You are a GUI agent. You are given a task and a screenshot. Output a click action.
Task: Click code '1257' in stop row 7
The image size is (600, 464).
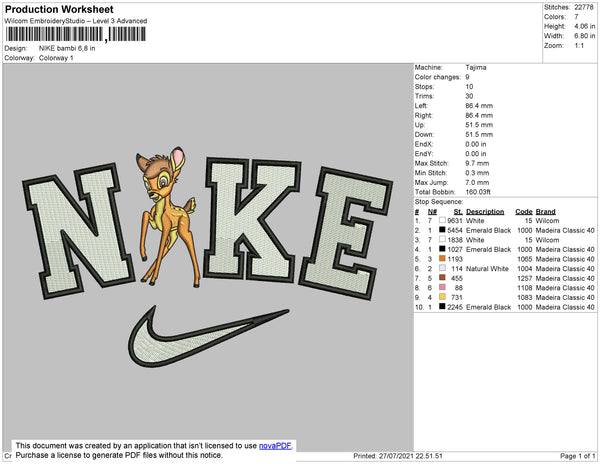coord(525,278)
